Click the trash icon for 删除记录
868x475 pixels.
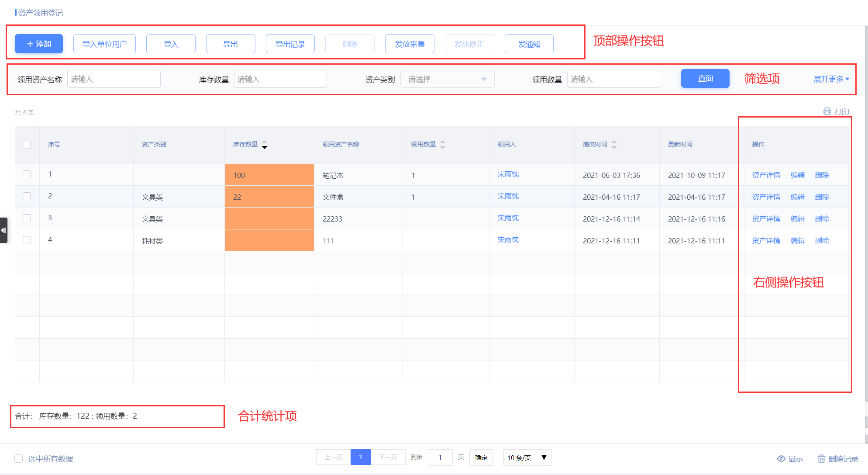821,458
